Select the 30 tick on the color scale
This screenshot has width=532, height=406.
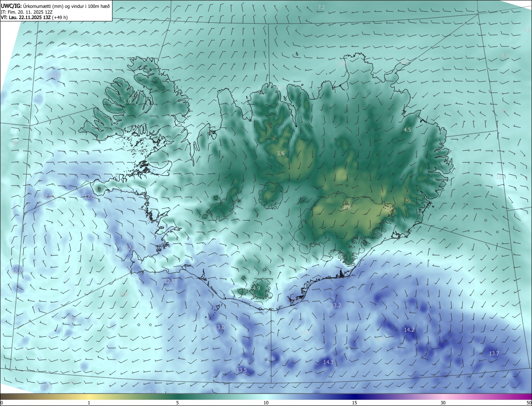pyautogui.click(x=443, y=403)
